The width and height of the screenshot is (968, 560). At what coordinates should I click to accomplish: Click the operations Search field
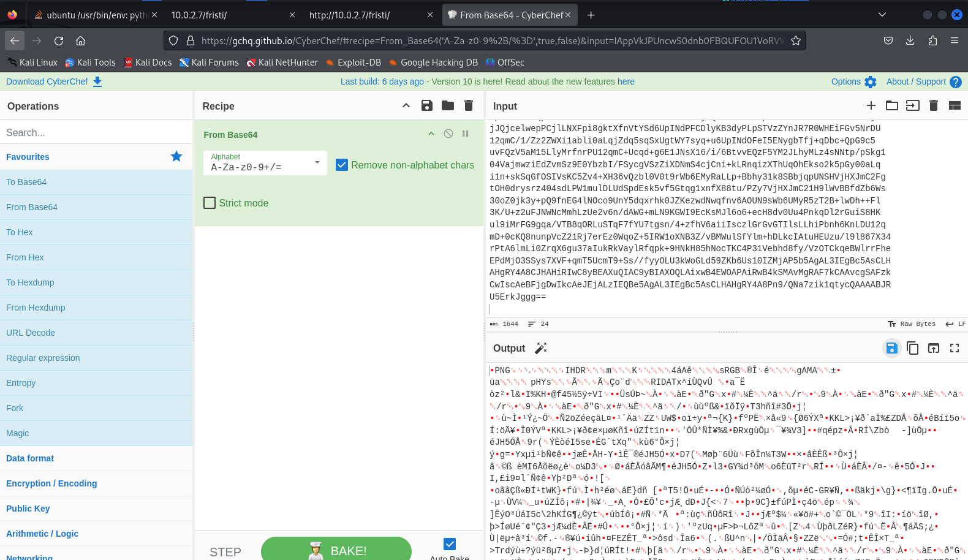(x=96, y=132)
